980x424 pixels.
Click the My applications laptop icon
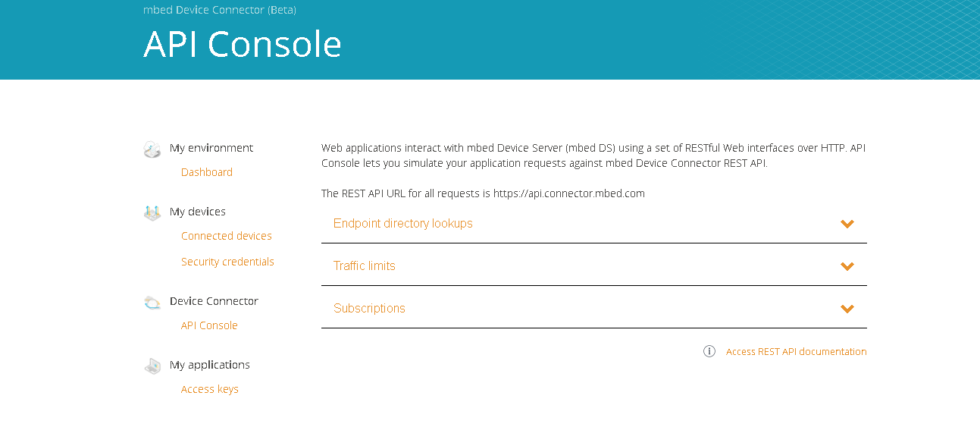[x=152, y=366]
